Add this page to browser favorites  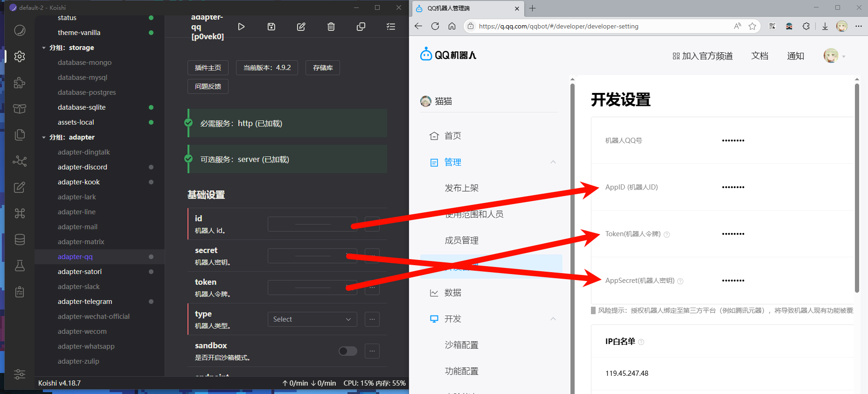(752, 26)
